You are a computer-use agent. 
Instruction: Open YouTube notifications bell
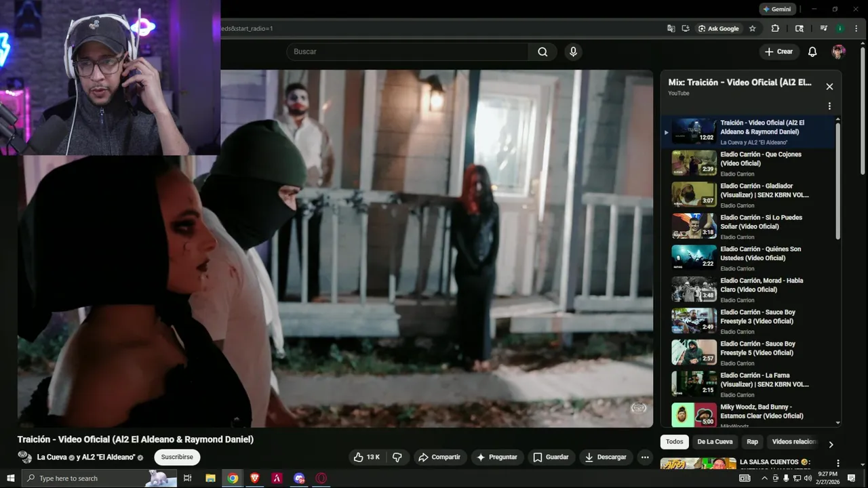[x=812, y=52]
